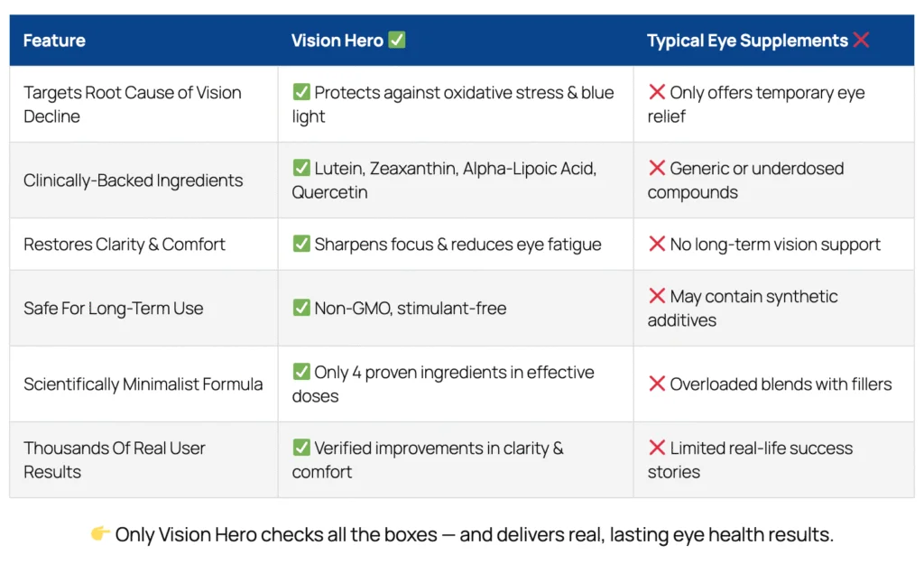Click the checkbox beside 'Non-GMO, stimulant-free'
This screenshot has height=573, width=924.
[301, 308]
